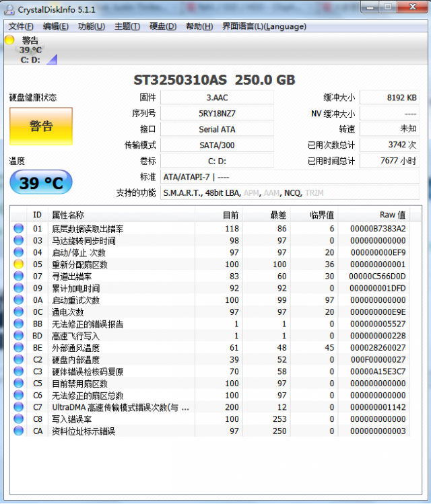The width and height of the screenshot is (431, 504).
Task: Click the buffer size field 8192 KB
Action: click(x=389, y=98)
